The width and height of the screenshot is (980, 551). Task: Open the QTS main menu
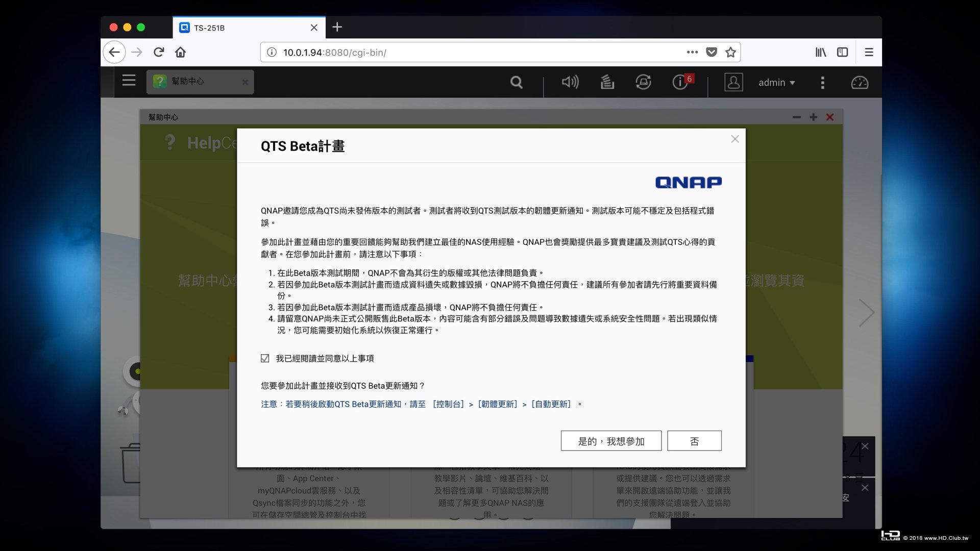point(129,80)
